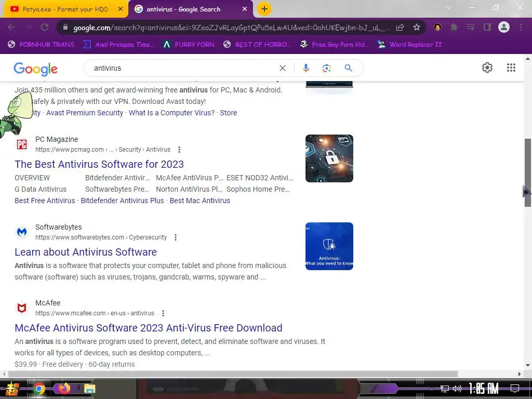
Task: Open the Chrome profile avatar
Action: [504, 27]
